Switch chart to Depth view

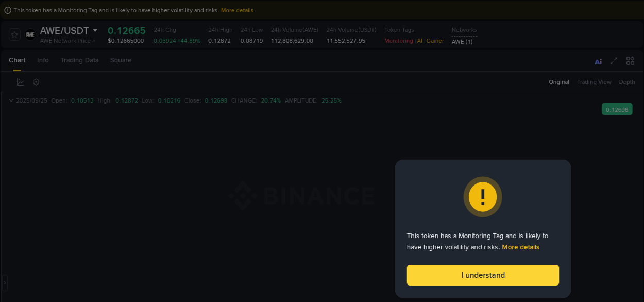point(627,81)
